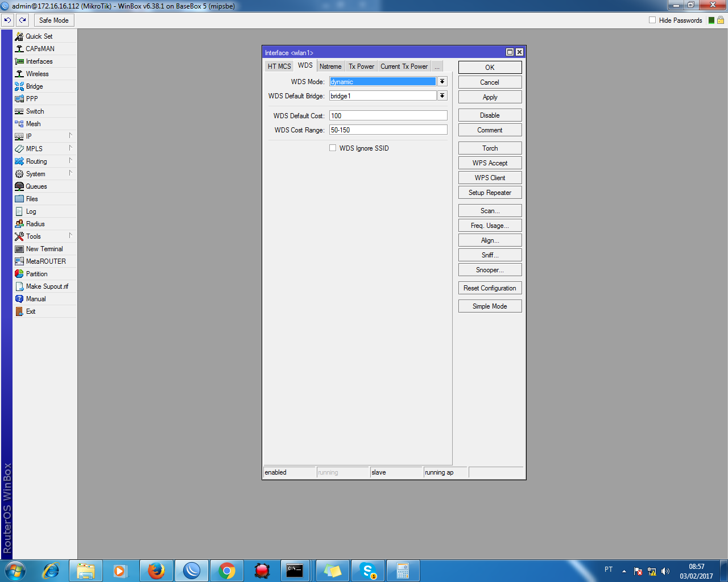Open Internet Explorer from the taskbar
The height and width of the screenshot is (582, 728).
click(x=51, y=571)
